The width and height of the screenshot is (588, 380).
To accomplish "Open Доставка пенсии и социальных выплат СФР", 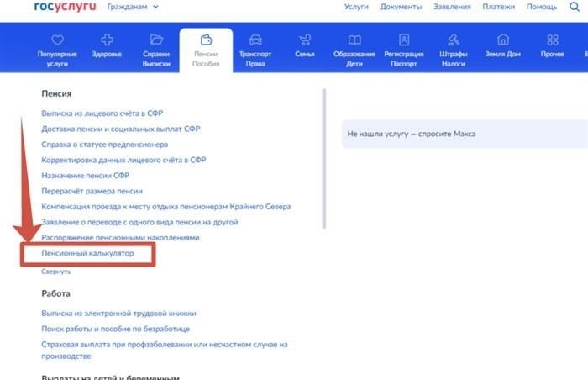I will click(x=121, y=129).
